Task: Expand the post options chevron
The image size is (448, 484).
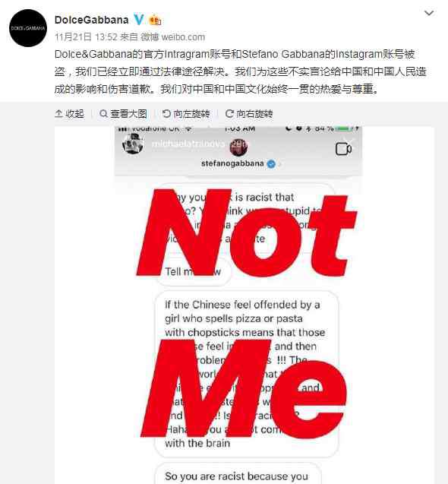Action: click(429, 13)
